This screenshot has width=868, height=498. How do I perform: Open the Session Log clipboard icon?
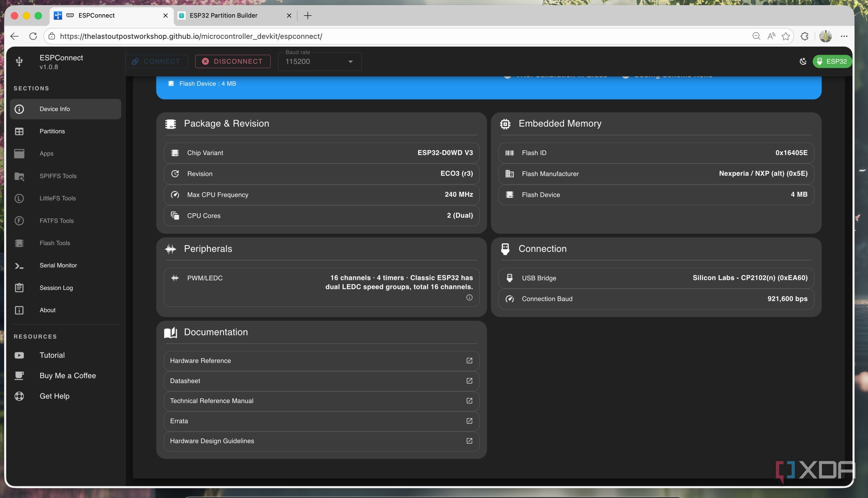coord(19,287)
